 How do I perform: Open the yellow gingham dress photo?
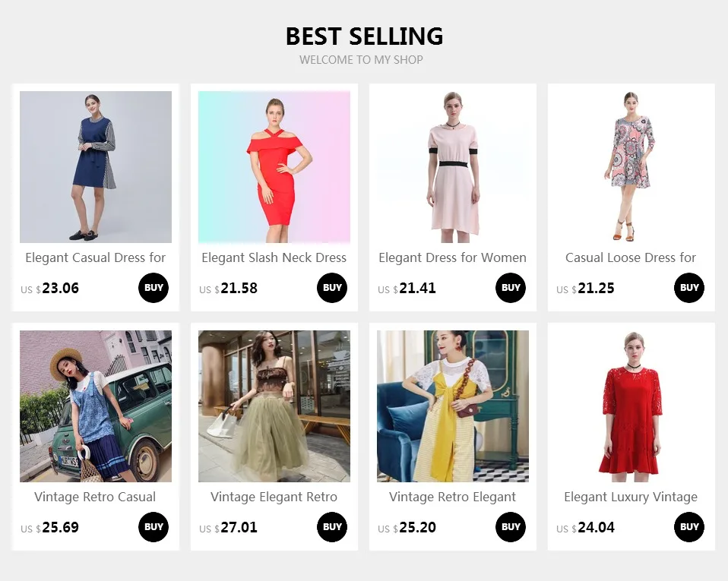pos(453,406)
